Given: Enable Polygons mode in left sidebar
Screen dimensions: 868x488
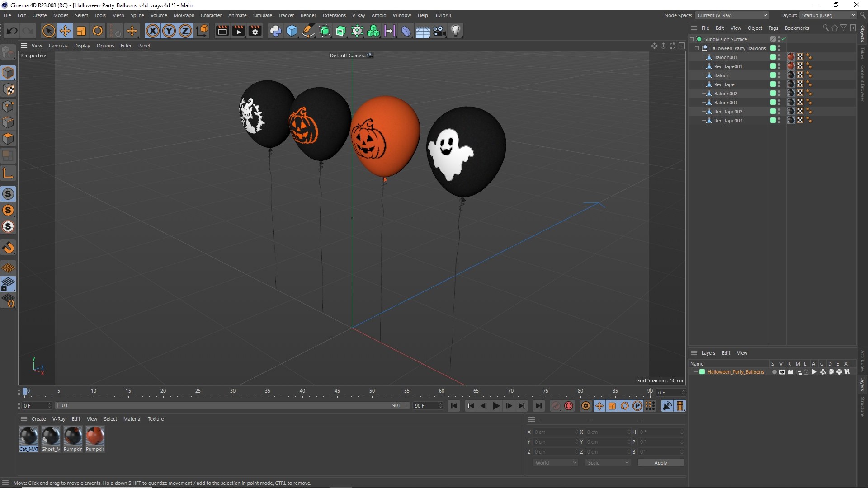Looking at the screenshot, I should point(8,139).
